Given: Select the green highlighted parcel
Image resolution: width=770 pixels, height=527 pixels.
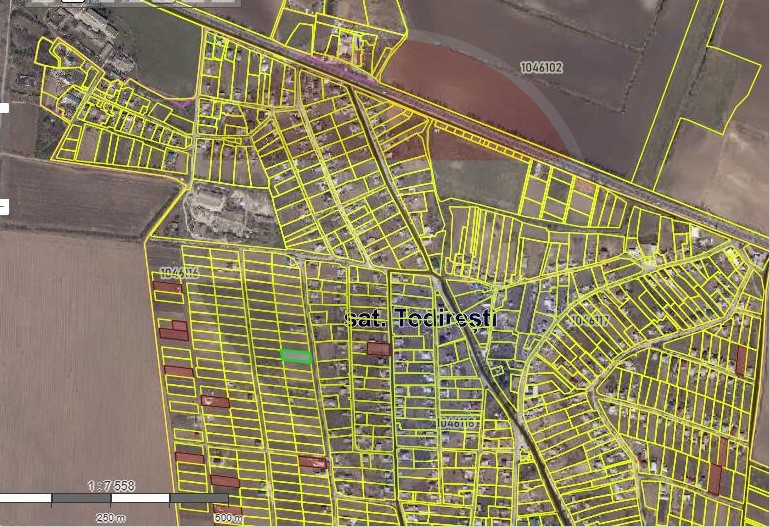Looking at the screenshot, I should [295, 355].
